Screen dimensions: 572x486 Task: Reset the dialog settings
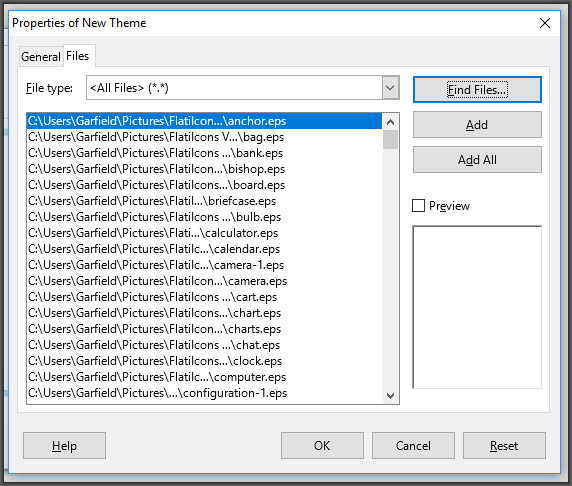(504, 446)
